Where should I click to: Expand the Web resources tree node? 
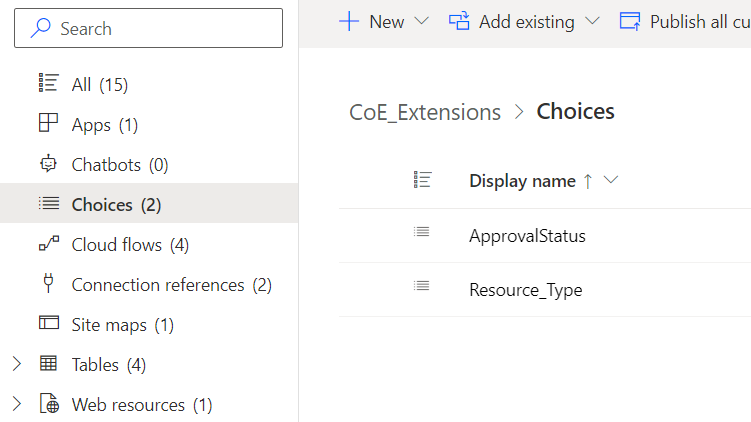pos(17,404)
